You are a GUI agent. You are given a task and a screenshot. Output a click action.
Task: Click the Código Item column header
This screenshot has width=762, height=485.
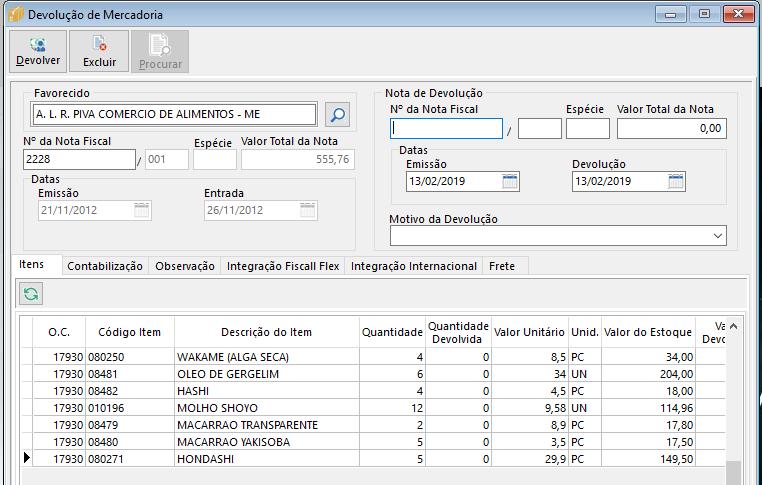tap(129, 332)
